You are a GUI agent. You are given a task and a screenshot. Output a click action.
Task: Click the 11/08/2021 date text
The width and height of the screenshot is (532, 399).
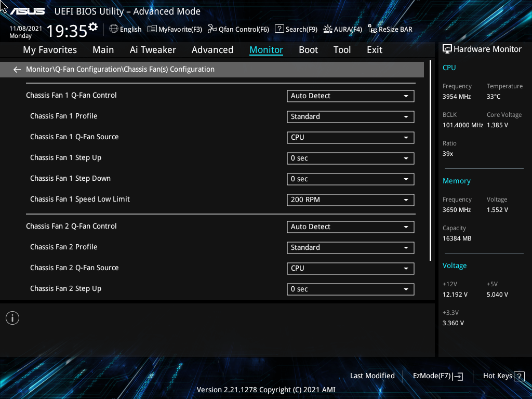click(26, 29)
